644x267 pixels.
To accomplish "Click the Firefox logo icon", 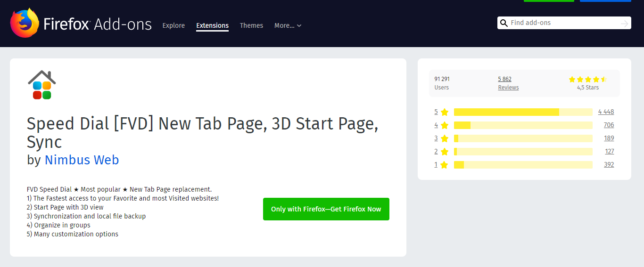I will [24, 23].
